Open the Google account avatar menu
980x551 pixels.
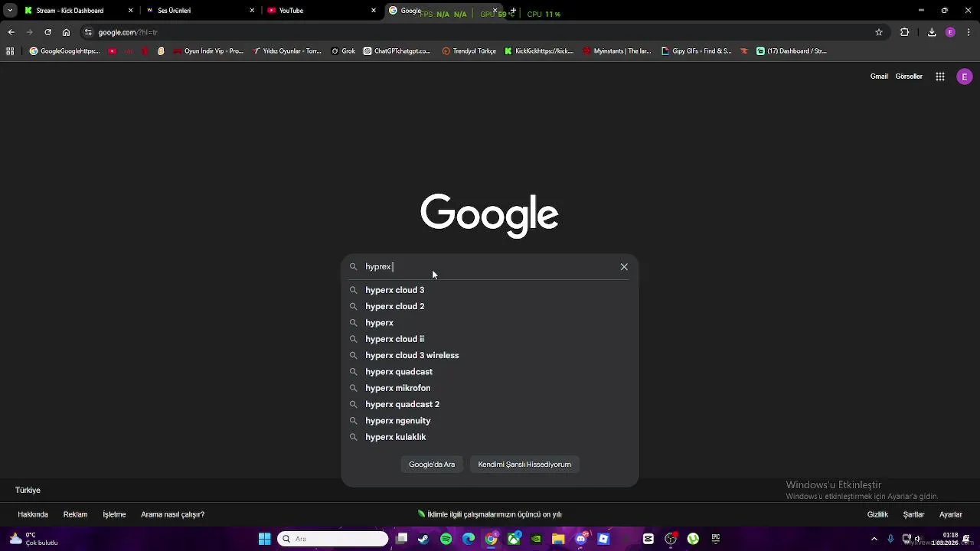click(965, 77)
